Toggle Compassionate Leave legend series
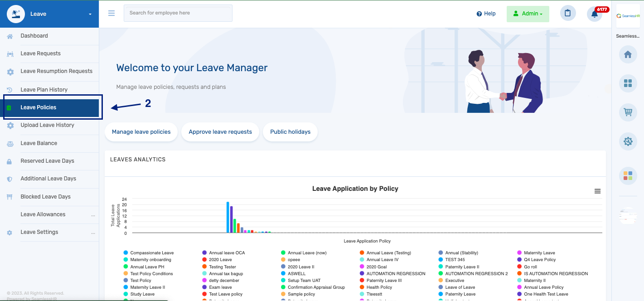Image resolution: width=644 pixels, height=301 pixels. click(x=148, y=253)
